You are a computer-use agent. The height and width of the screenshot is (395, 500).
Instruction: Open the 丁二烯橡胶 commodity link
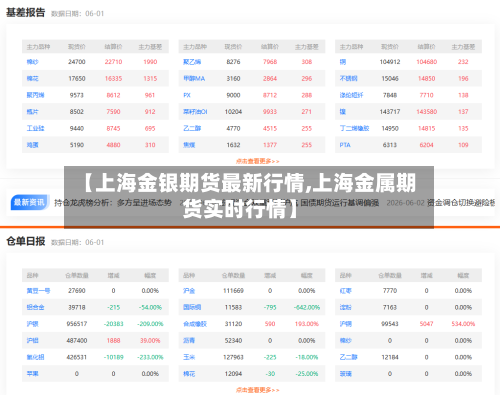(354, 128)
